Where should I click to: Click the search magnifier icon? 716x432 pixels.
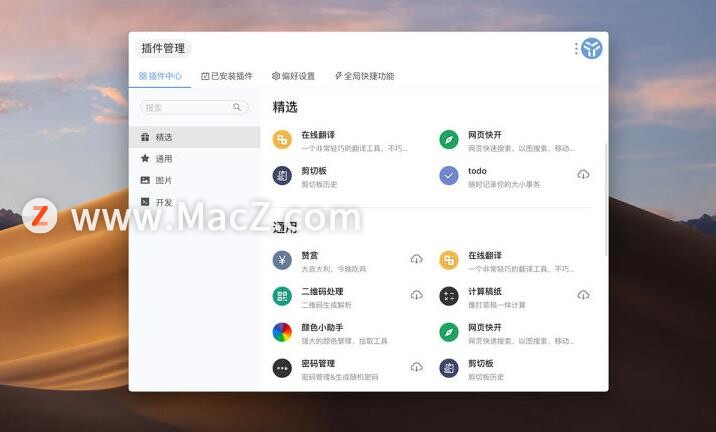(237, 107)
